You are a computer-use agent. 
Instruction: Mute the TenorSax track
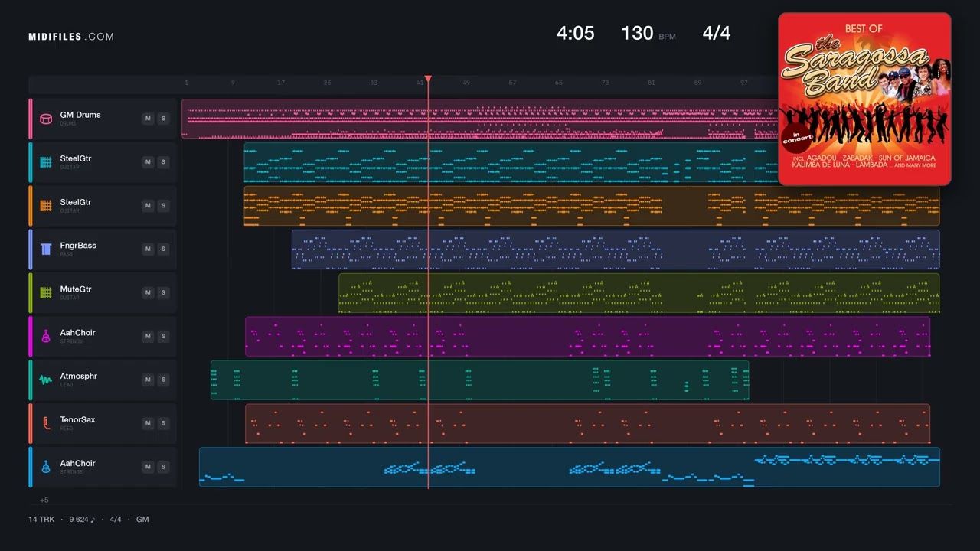pyautogui.click(x=148, y=424)
